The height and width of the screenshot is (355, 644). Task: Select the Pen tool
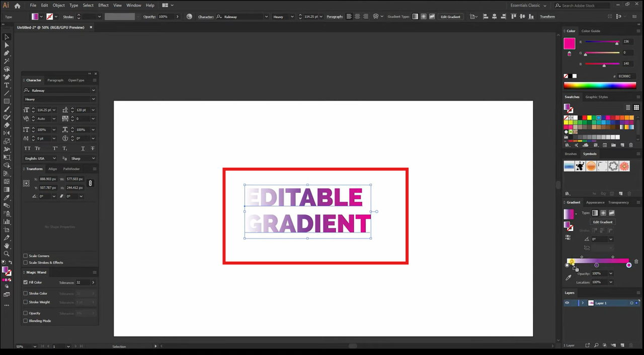pos(7,53)
